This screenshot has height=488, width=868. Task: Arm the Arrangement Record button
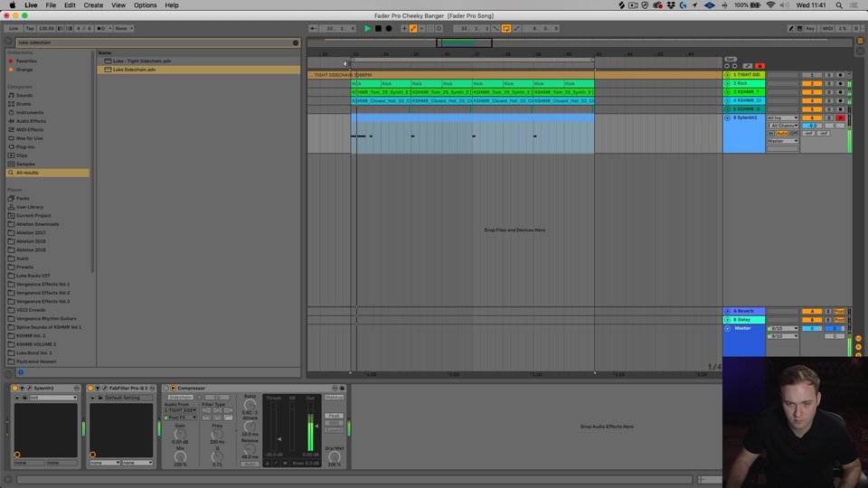tap(389, 28)
